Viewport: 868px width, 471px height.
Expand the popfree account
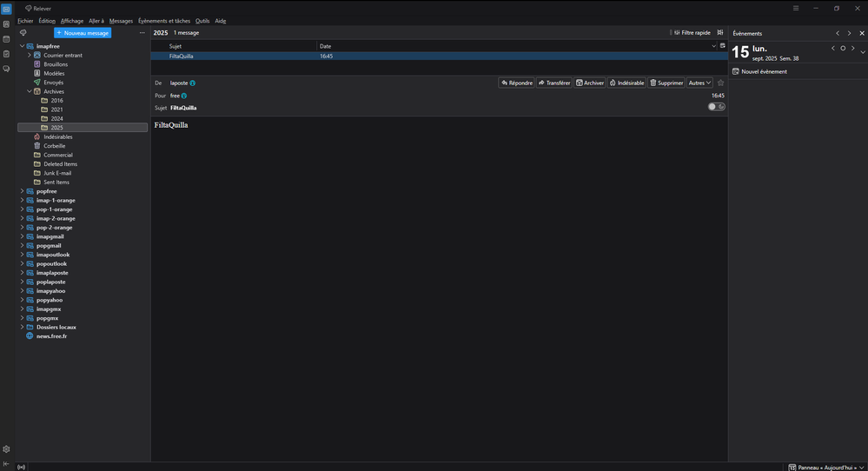pyautogui.click(x=22, y=191)
